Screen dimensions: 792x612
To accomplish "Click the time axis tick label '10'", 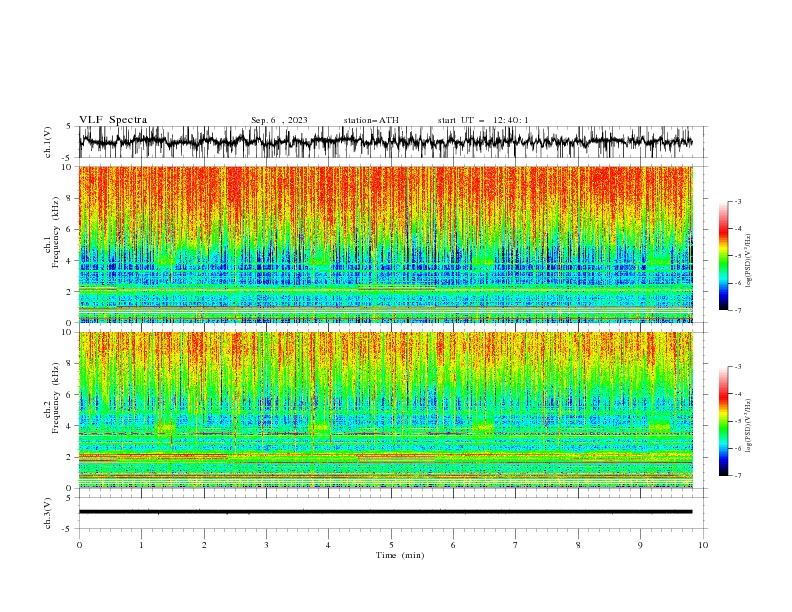I will click(x=703, y=545).
